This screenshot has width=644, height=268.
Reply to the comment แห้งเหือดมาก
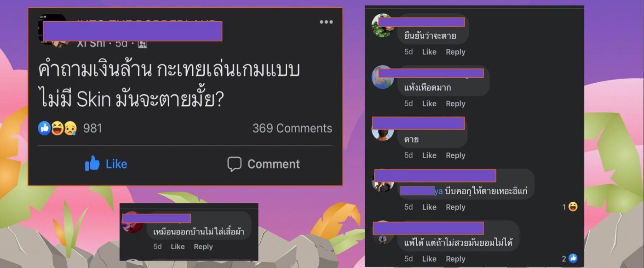455,104
